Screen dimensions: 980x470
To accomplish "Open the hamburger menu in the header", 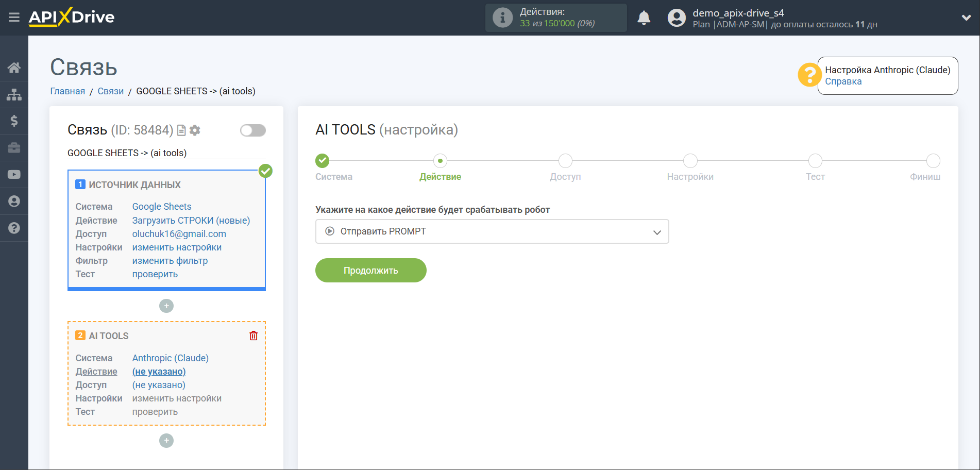I will [14, 18].
